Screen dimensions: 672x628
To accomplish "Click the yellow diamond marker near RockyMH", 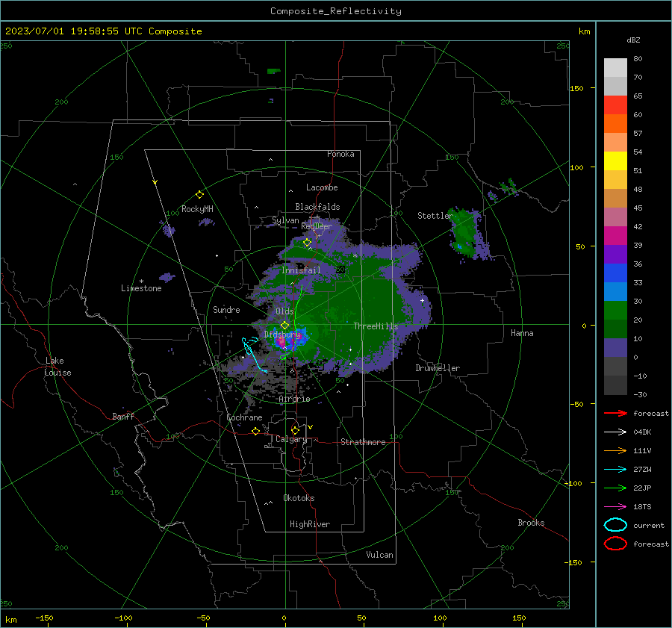I will (199, 195).
